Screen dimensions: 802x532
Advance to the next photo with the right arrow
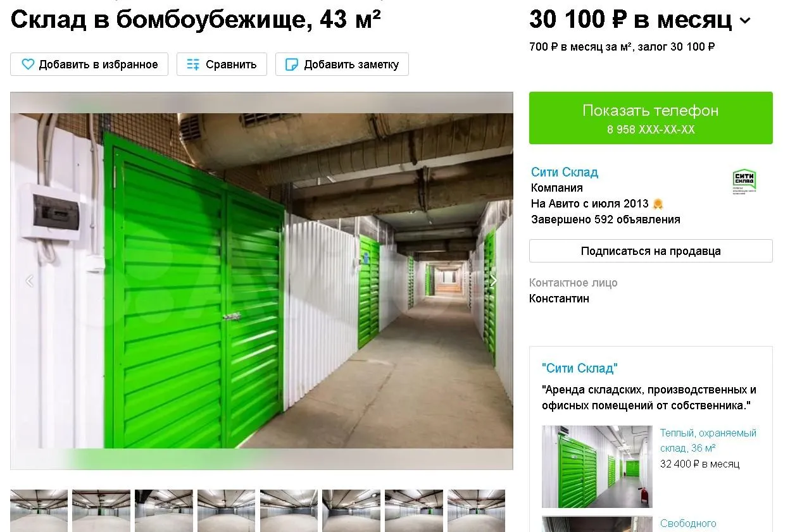pos(494,281)
